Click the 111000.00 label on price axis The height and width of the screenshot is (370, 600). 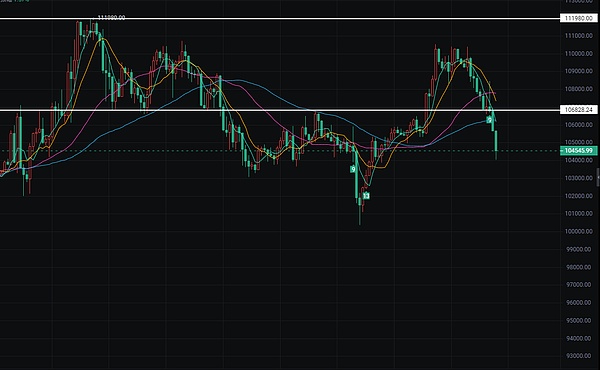[578, 36]
